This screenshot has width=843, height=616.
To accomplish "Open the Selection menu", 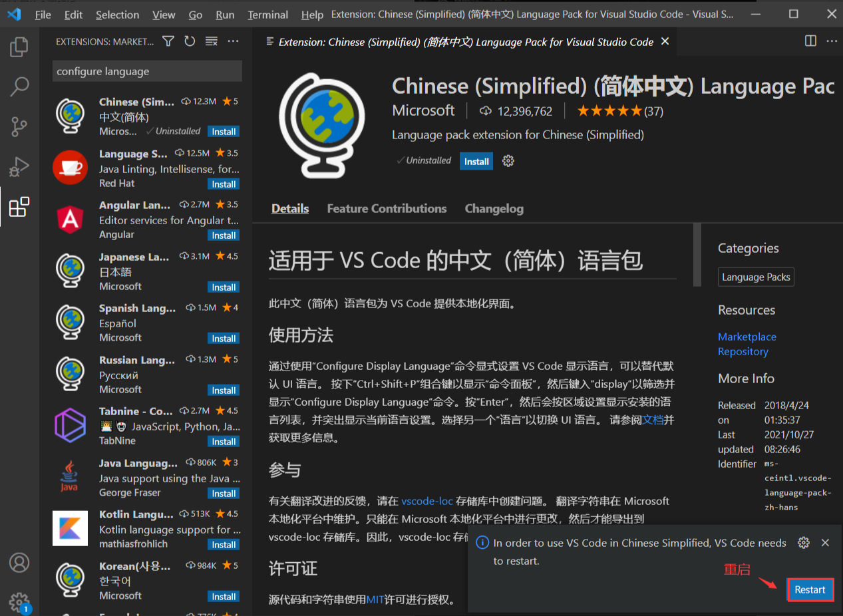I will click(x=118, y=15).
